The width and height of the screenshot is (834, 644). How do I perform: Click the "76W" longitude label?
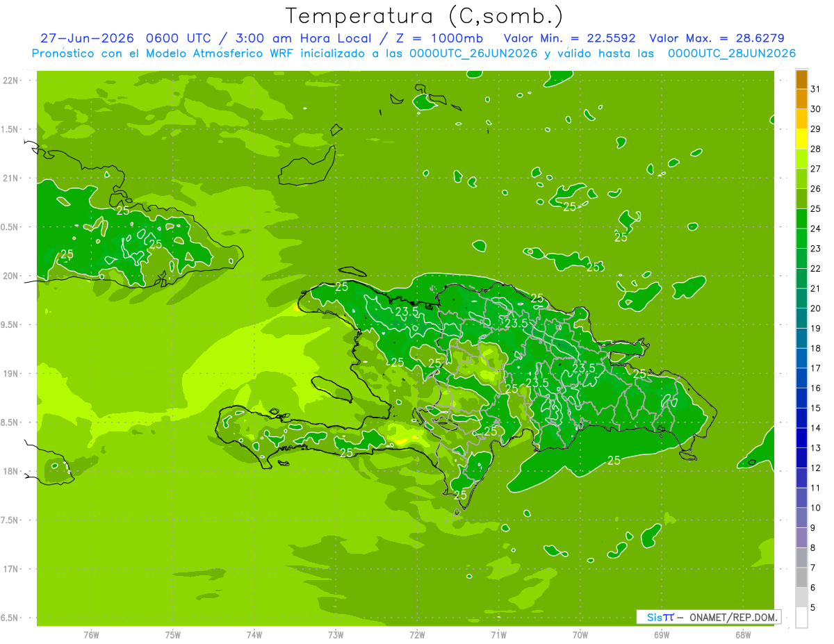coord(91,635)
